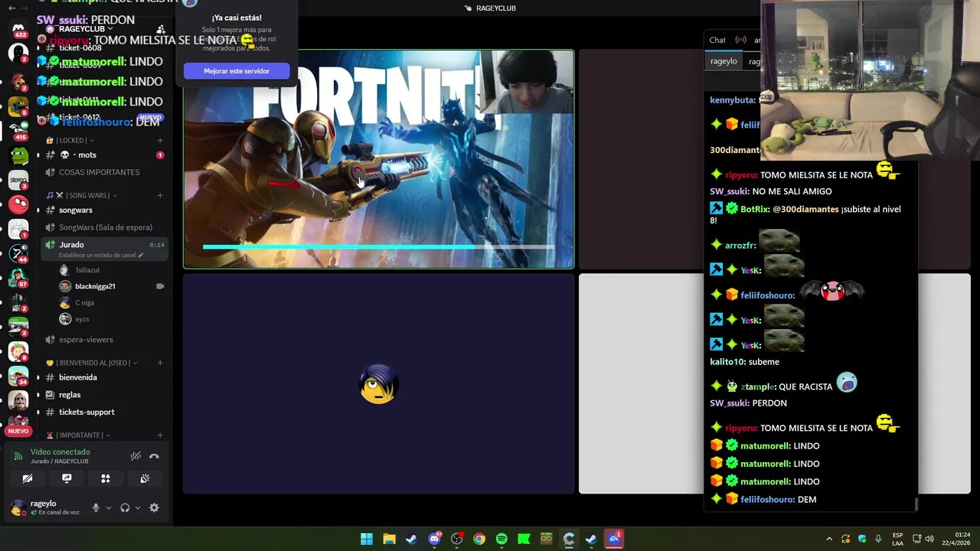Viewport: 980px width, 551px height.
Task: Click the broadcast signal icon beside Chat tab
Action: coord(740,40)
